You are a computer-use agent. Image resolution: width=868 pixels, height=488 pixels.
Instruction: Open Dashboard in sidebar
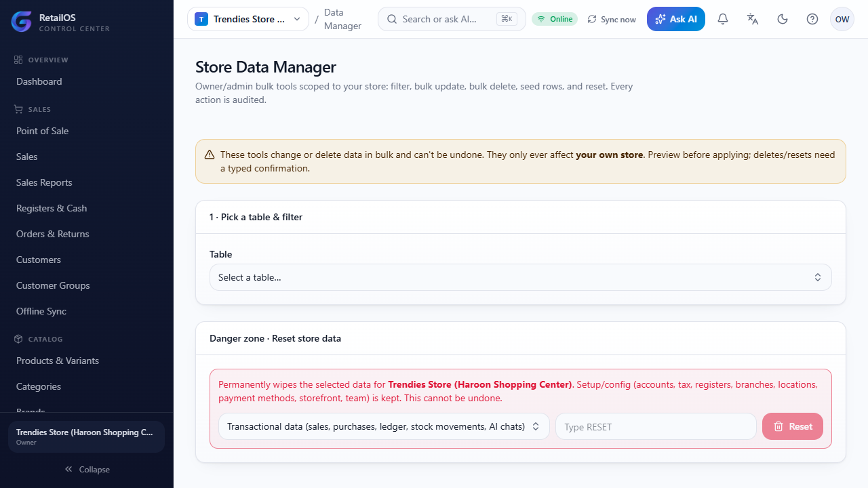87,81
